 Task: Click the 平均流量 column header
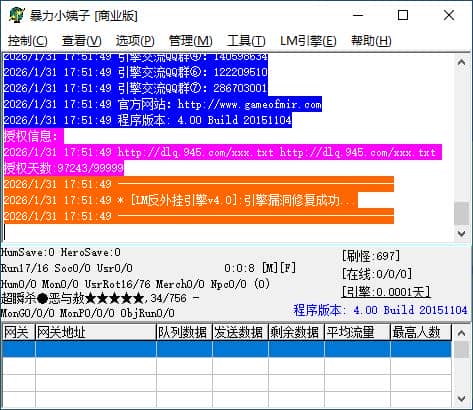click(x=357, y=332)
